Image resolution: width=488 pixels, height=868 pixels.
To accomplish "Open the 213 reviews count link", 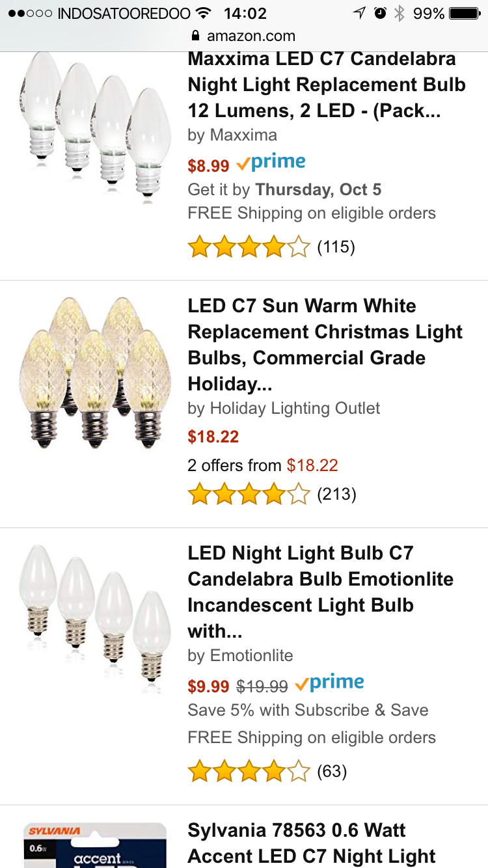I will click(x=336, y=495).
